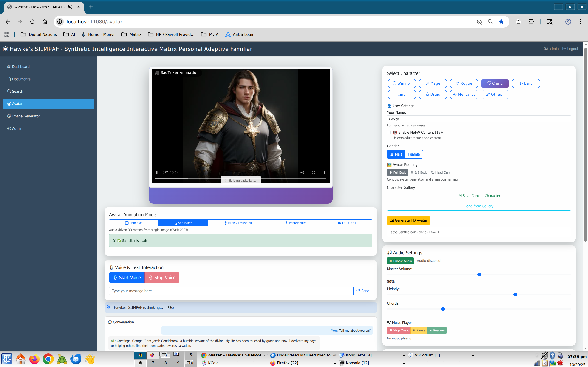Viewport: 588px width, 367px height.
Task: Open video player three-dot options menu
Action: [324, 172]
